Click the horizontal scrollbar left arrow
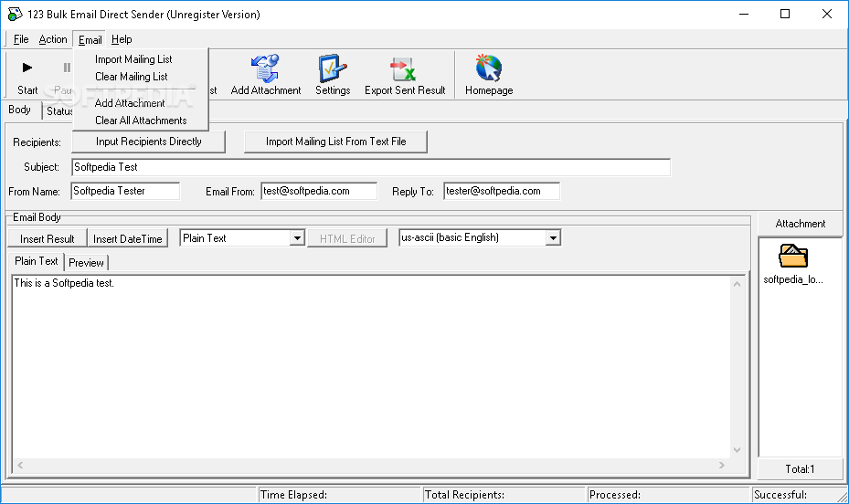Screen dimensions: 849x504 pyautogui.click(x=20, y=465)
